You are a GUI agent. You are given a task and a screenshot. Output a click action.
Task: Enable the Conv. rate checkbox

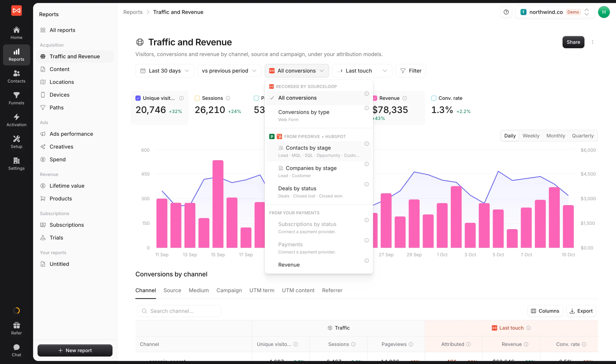coord(434,98)
